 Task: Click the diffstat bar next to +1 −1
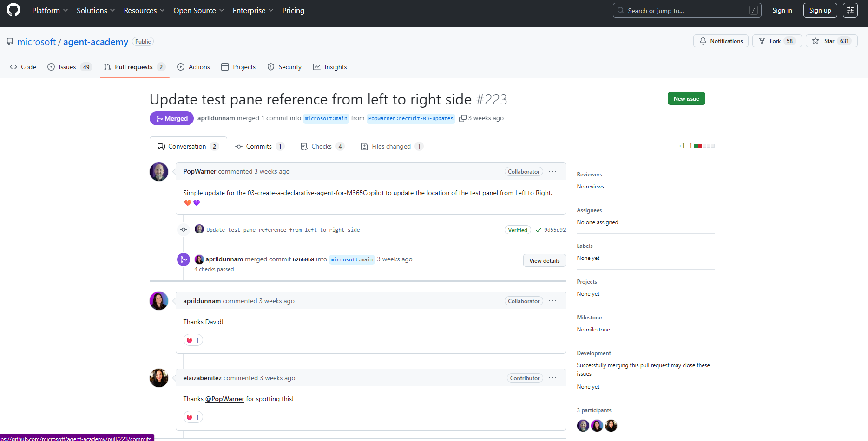[704, 146]
